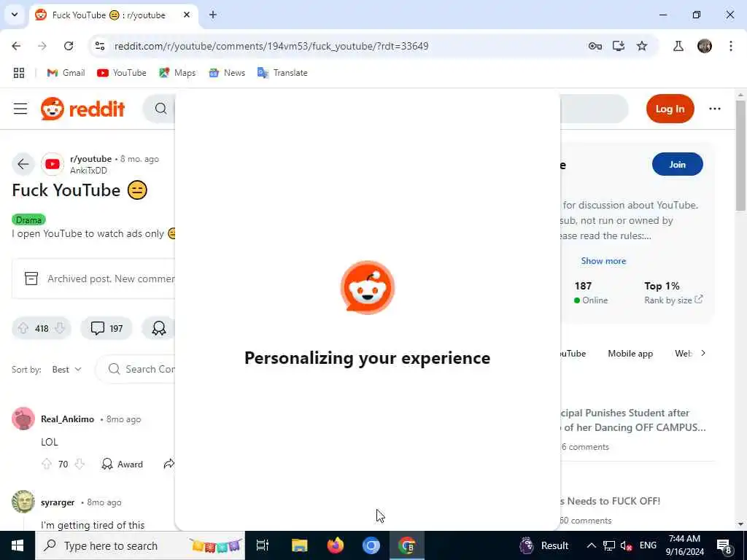The width and height of the screenshot is (747, 560).
Task: Expand the Sort by Best dropdown
Action: pyautogui.click(x=66, y=370)
